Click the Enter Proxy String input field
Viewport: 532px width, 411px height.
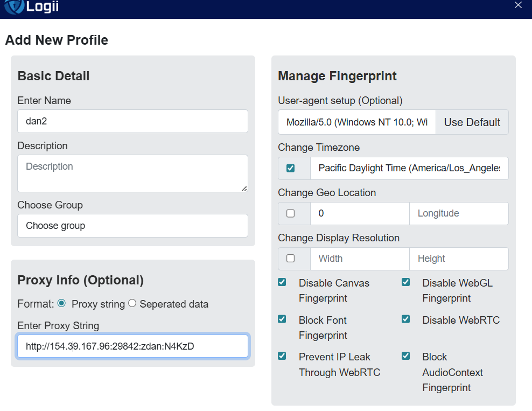coord(132,346)
